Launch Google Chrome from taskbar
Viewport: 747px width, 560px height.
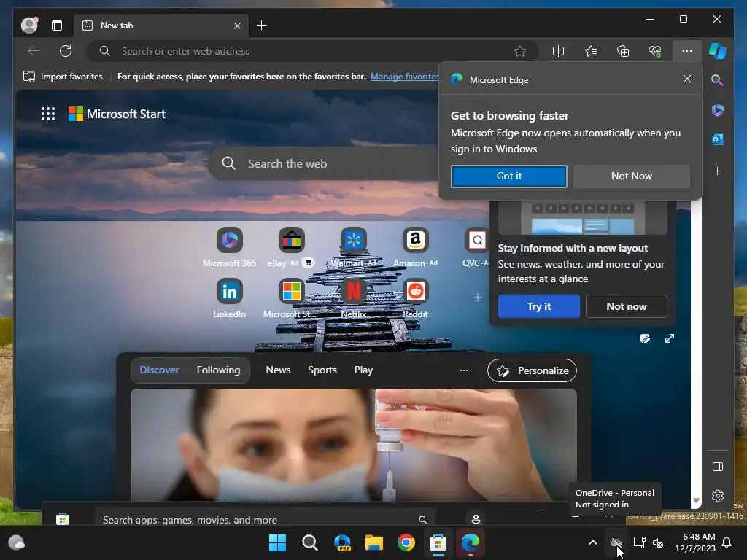(x=406, y=542)
